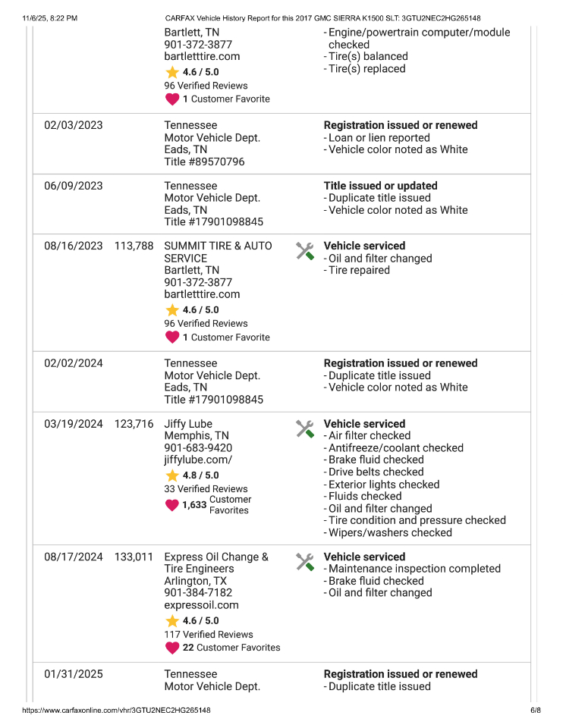Click the 117 Verified Reviews text

[209, 635]
